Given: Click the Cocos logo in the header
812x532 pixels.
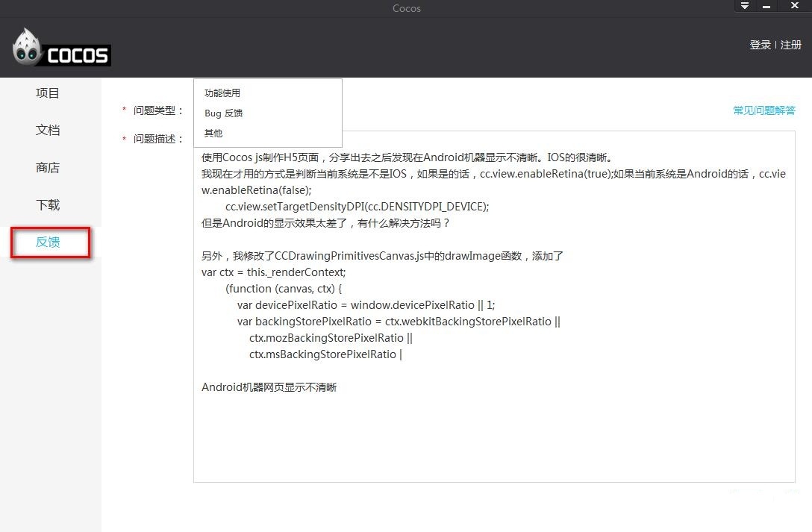Looking at the screenshot, I should (x=61, y=48).
